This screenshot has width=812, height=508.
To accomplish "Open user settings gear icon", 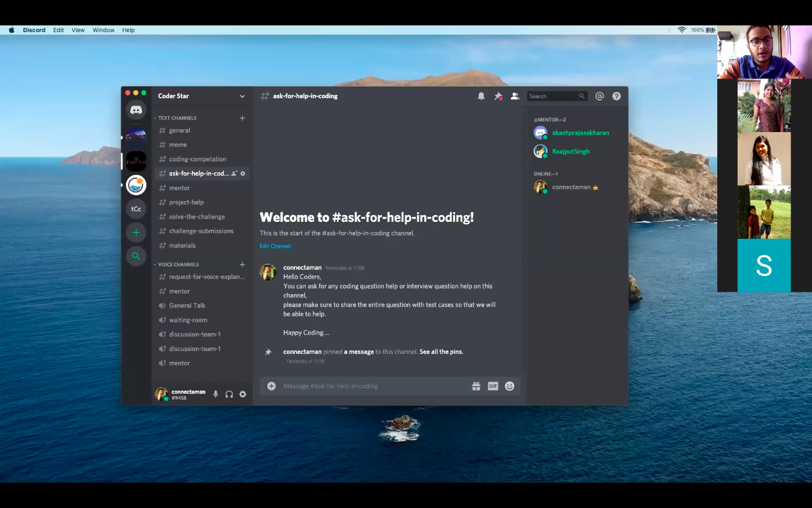I will tap(242, 394).
